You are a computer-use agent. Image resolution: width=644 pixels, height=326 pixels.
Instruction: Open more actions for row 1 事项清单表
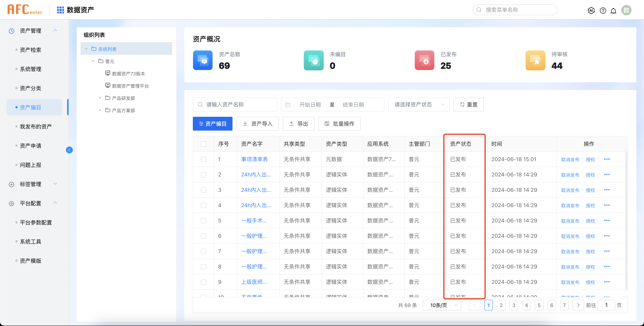pos(607,159)
